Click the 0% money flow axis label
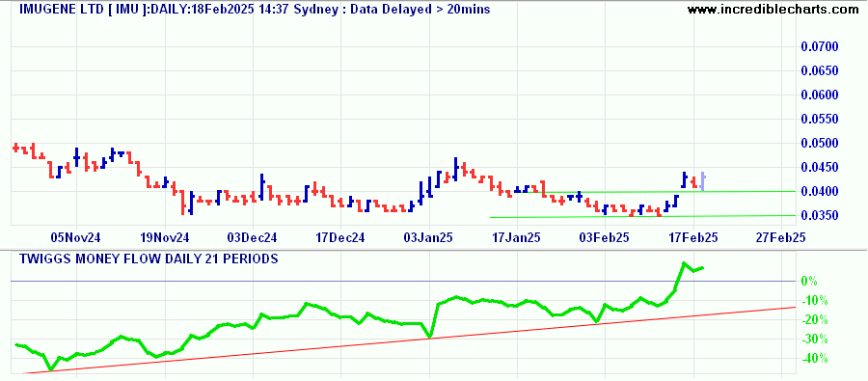This screenshot has width=868, height=381. coord(809,282)
